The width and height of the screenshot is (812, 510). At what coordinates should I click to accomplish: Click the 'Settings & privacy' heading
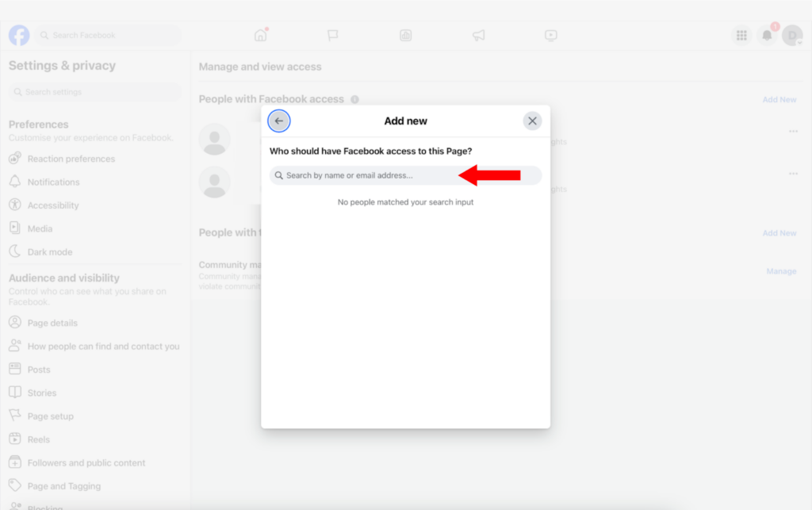(x=62, y=66)
